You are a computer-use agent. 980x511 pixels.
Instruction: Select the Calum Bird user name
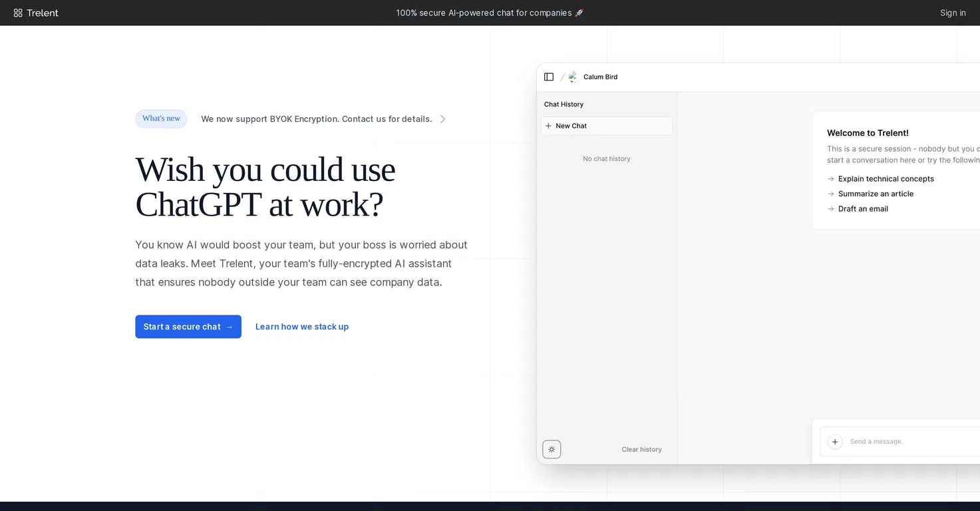[x=600, y=77]
